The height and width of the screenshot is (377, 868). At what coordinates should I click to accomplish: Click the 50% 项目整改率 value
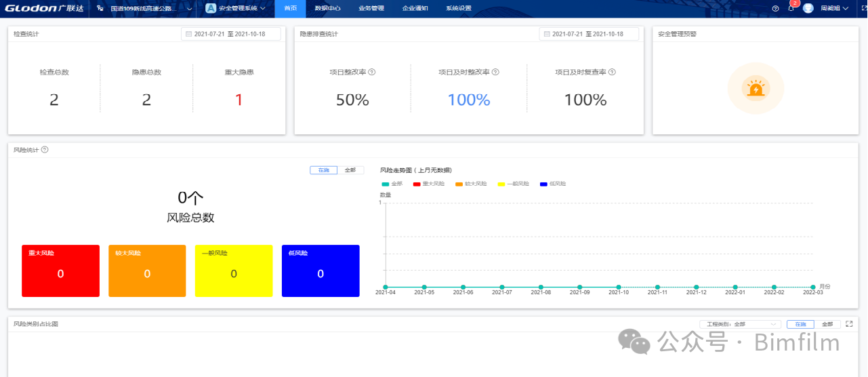[352, 100]
